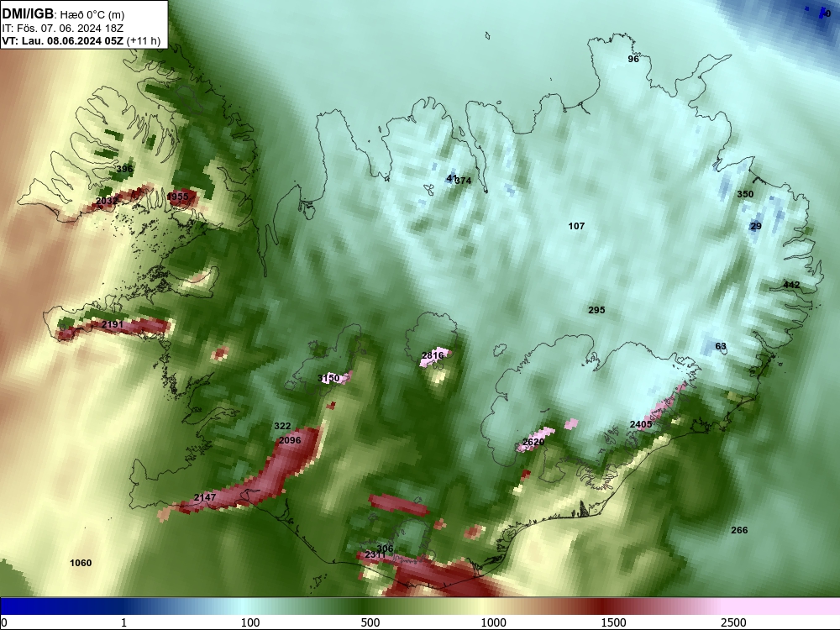Click the 350 value label
Screen dimensions: 840x630
coord(745,194)
